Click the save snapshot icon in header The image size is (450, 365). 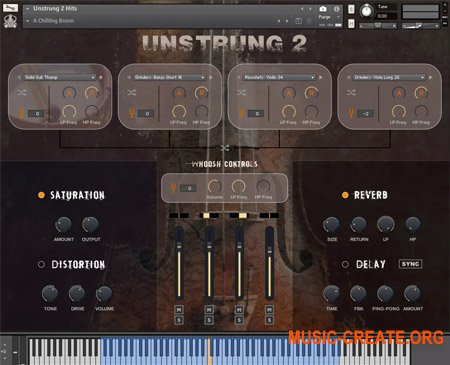click(x=298, y=21)
